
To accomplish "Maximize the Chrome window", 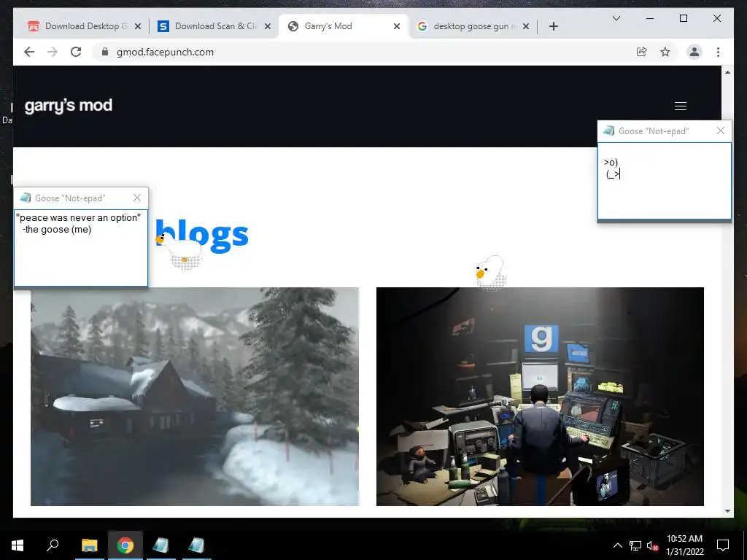I will point(683,18).
